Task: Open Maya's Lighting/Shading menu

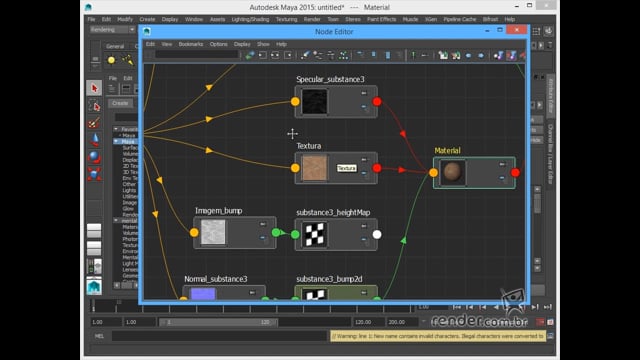Action: point(250,19)
